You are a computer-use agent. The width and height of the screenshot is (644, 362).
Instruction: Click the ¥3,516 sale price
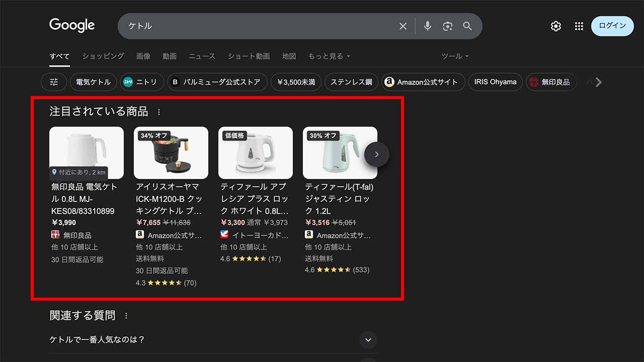click(317, 223)
